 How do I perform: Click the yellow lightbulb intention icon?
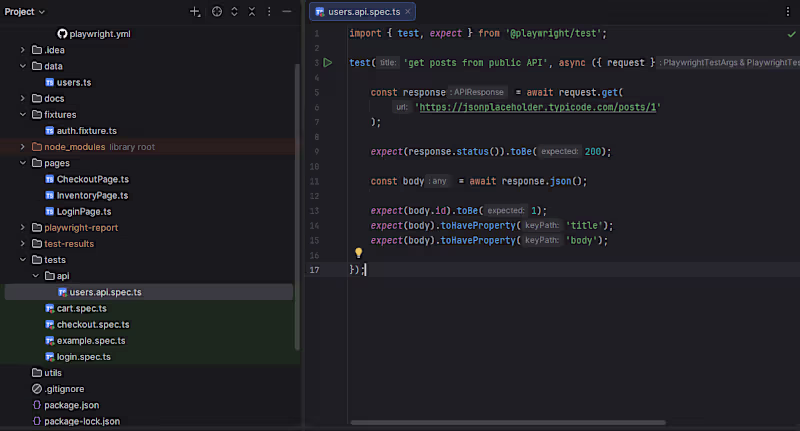pos(359,252)
